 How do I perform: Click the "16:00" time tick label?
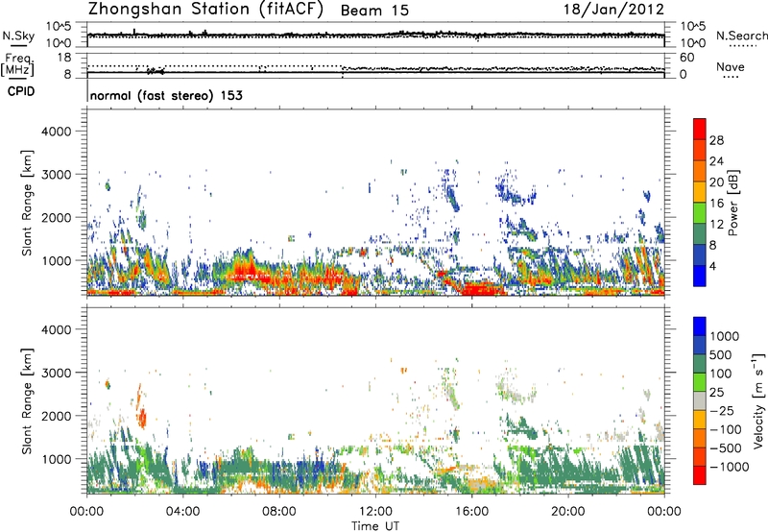(471, 512)
